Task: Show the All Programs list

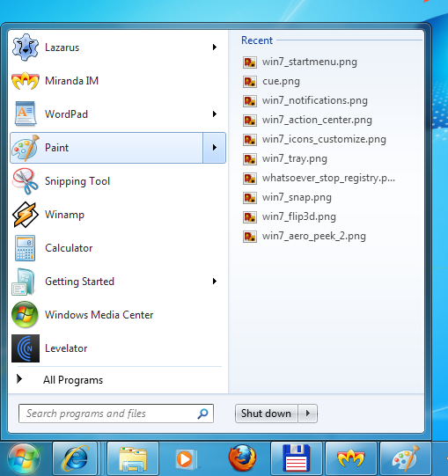Action: 118,380
